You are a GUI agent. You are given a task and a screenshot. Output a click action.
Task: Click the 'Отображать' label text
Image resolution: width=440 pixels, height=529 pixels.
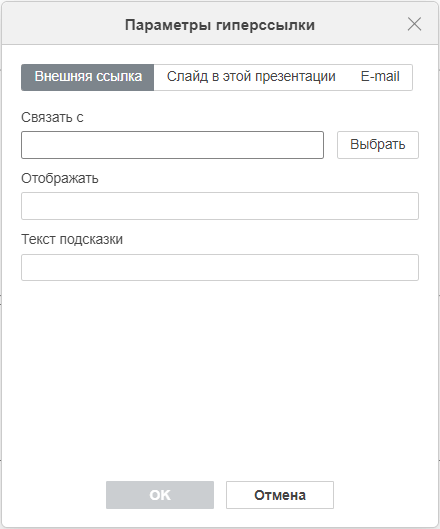tap(60, 178)
